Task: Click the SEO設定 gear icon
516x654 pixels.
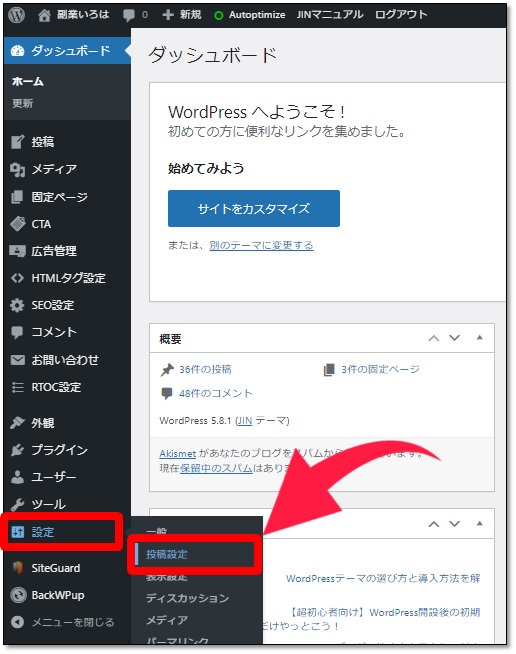Action: (x=17, y=305)
